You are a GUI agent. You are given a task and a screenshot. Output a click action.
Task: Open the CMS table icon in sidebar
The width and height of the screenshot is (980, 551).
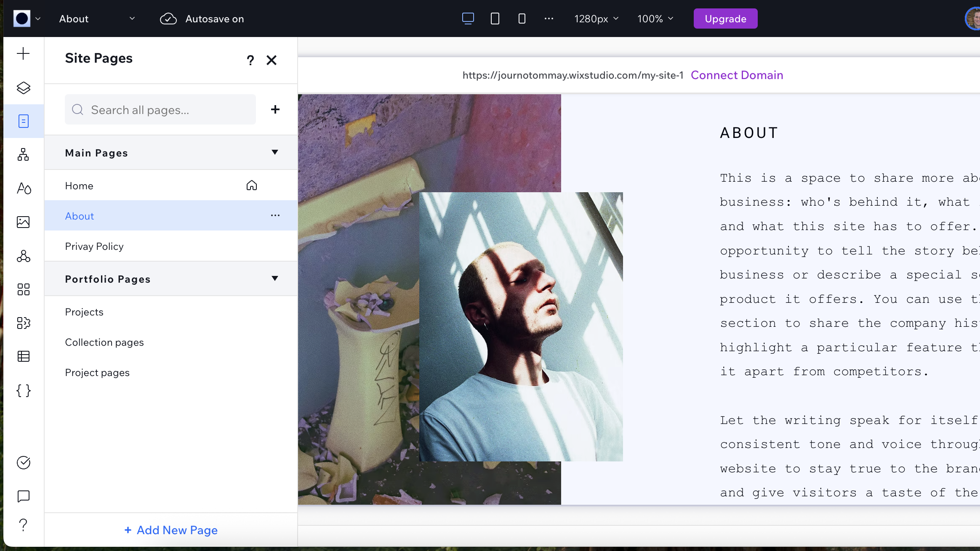click(23, 356)
